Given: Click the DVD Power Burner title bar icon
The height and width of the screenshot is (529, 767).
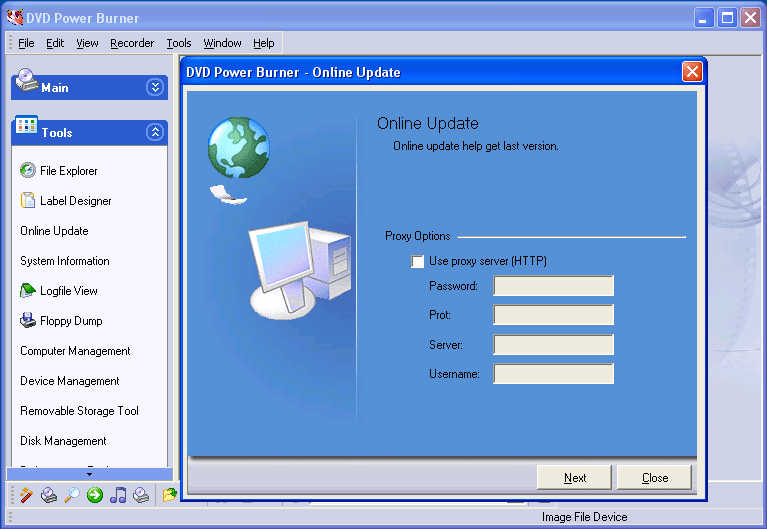Looking at the screenshot, I should click(15, 17).
